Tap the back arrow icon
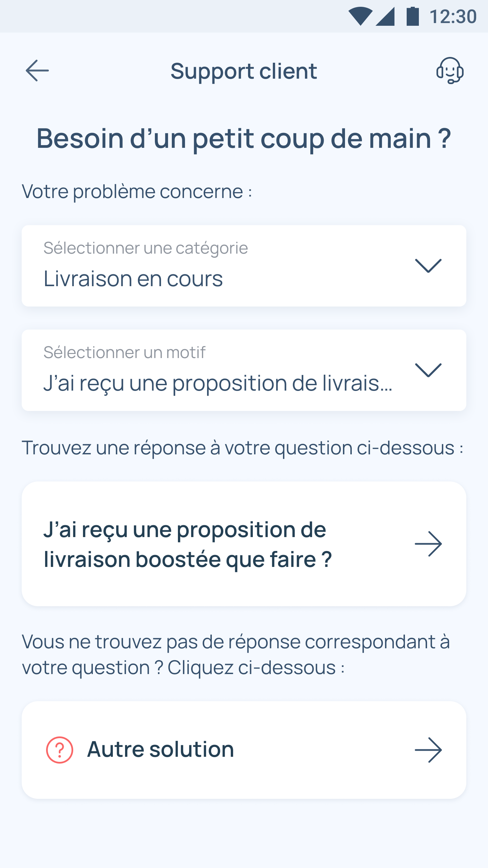The height and width of the screenshot is (868, 488). point(37,71)
